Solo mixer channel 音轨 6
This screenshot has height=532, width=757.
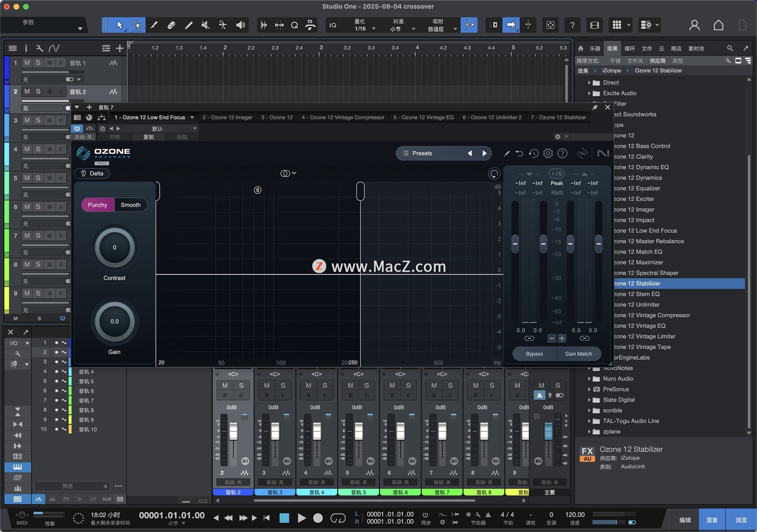click(x=408, y=385)
